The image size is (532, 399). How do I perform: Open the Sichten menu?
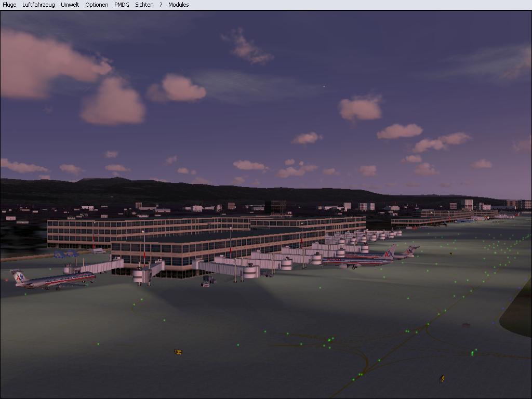(144, 5)
